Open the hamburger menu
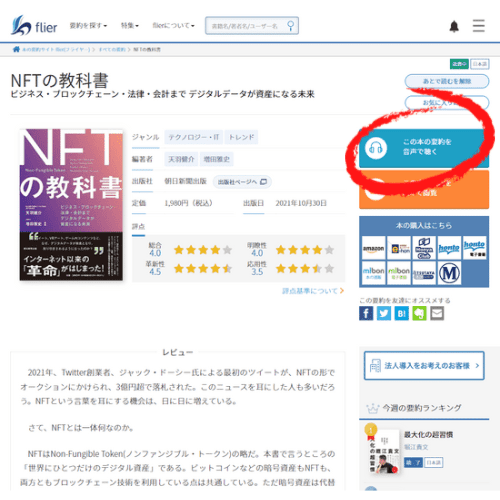The height and width of the screenshot is (500, 500). click(479, 26)
